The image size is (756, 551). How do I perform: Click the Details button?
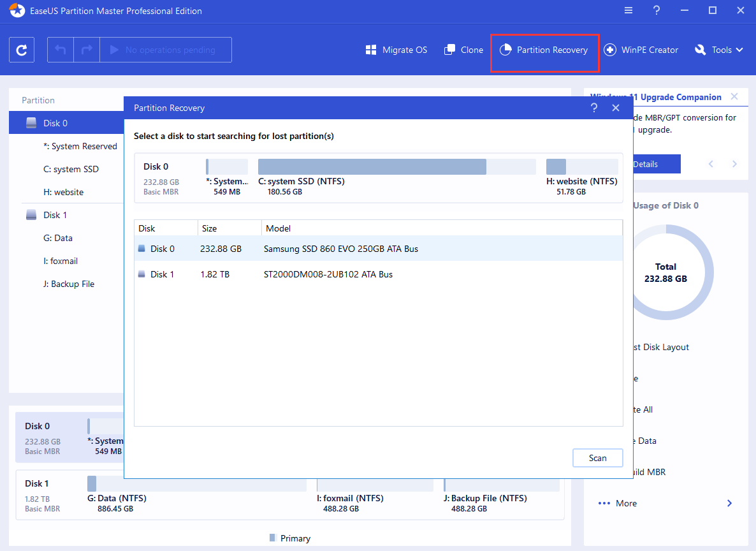pos(657,164)
